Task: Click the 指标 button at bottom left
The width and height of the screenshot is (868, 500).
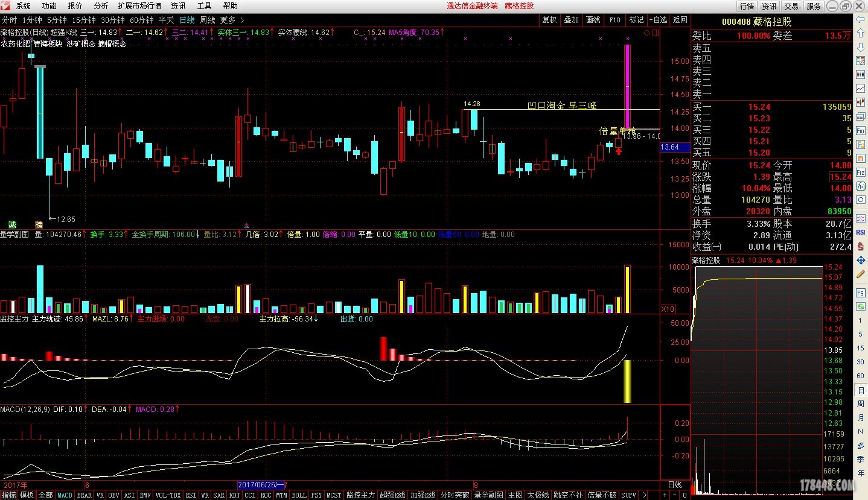Action: (x=9, y=495)
